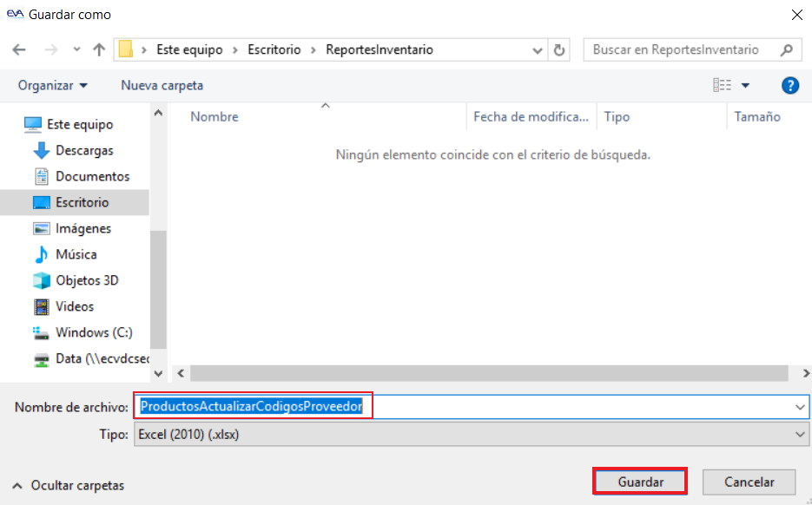812x505 pixels.
Task: Sort by the Tipo column
Action: 617,117
